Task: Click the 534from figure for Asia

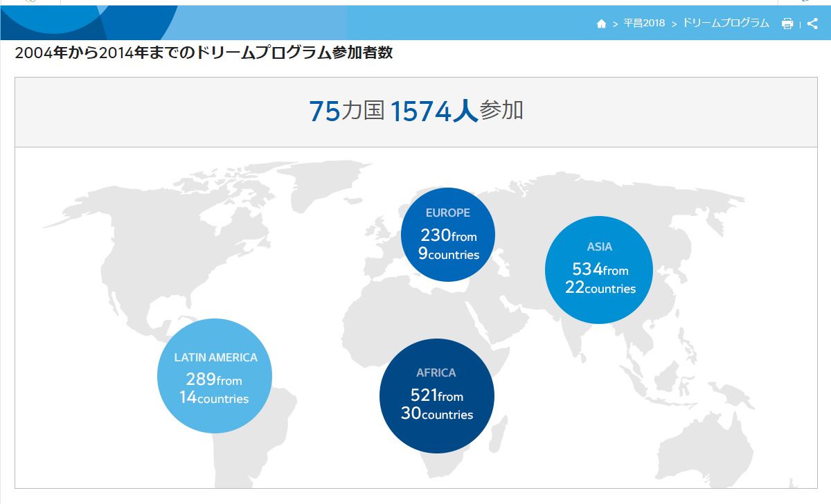Action: (600, 270)
